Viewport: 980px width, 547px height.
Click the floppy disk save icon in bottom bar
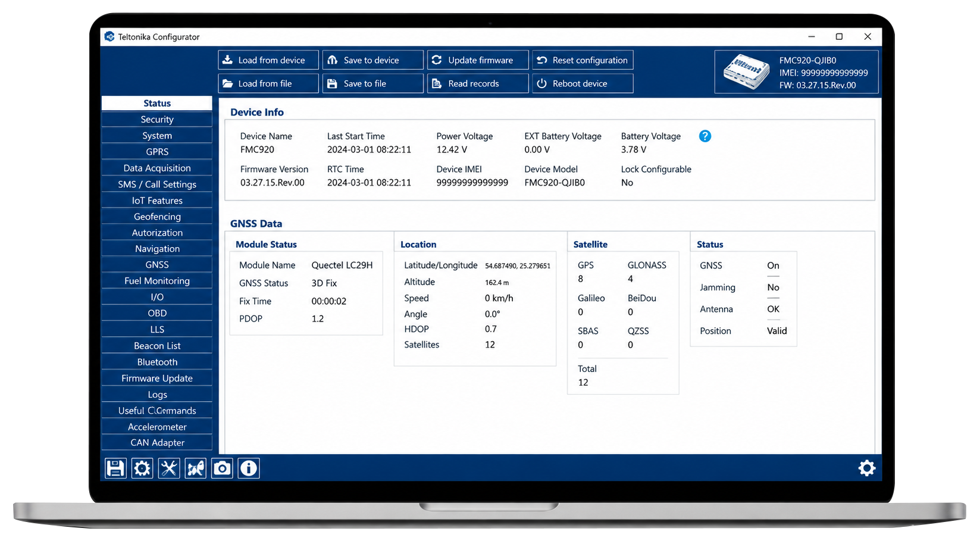pyautogui.click(x=115, y=468)
